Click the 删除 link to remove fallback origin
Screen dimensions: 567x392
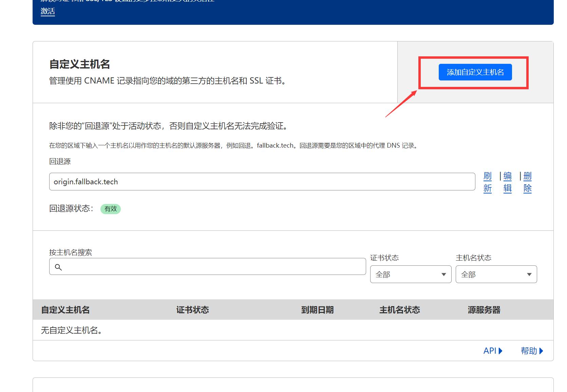pyautogui.click(x=527, y=182)
